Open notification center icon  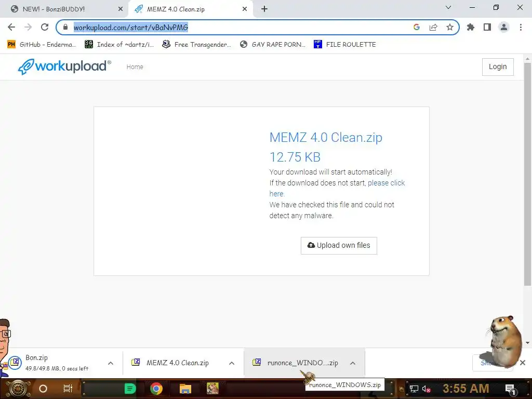[510, 389]
